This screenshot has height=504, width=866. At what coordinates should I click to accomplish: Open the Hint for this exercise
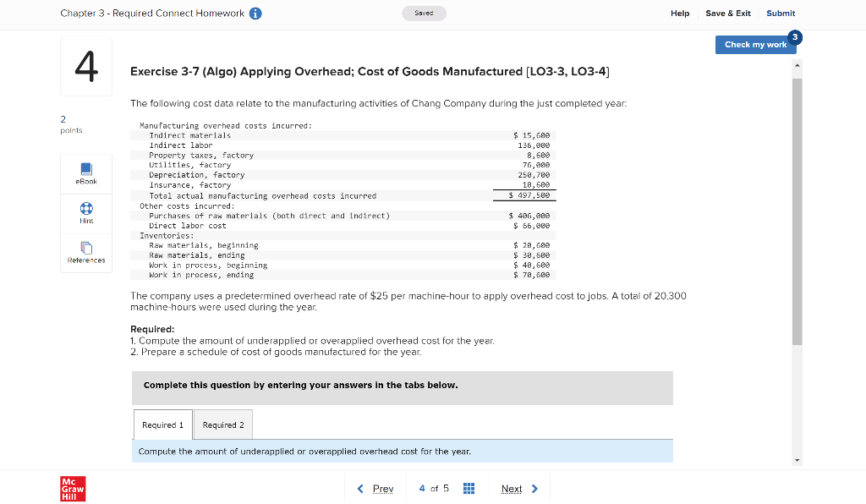point(85,212)
